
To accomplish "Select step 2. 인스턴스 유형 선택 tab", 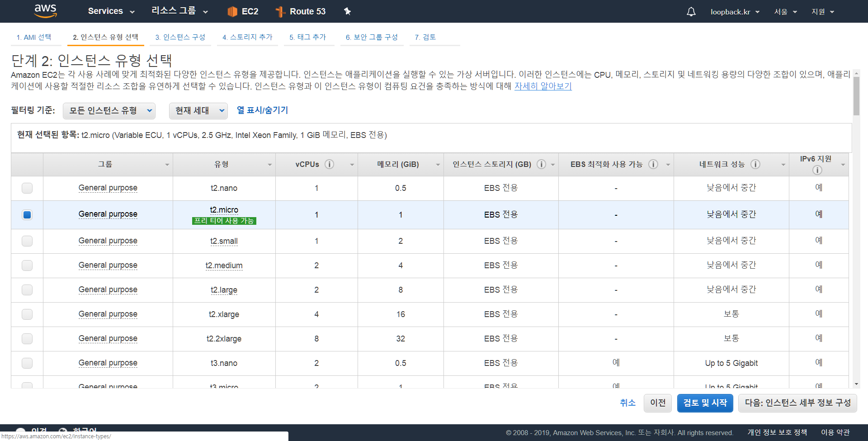I will point(105,37).
